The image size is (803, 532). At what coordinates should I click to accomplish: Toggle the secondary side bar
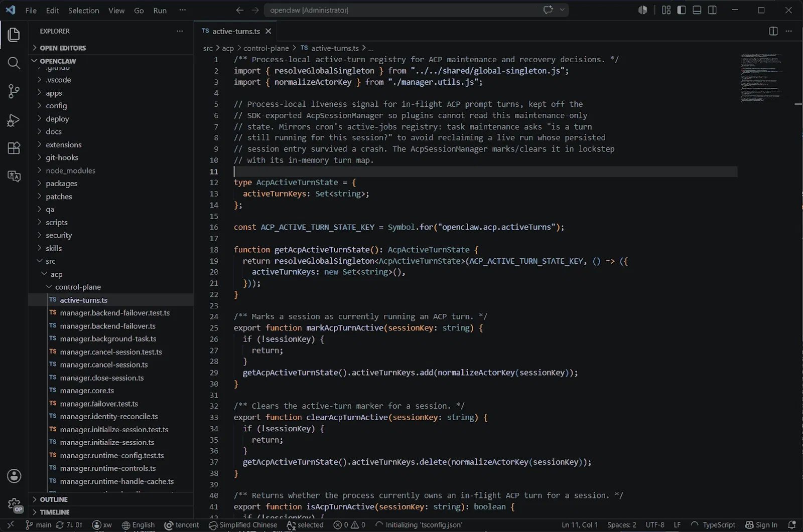[712, 10]
